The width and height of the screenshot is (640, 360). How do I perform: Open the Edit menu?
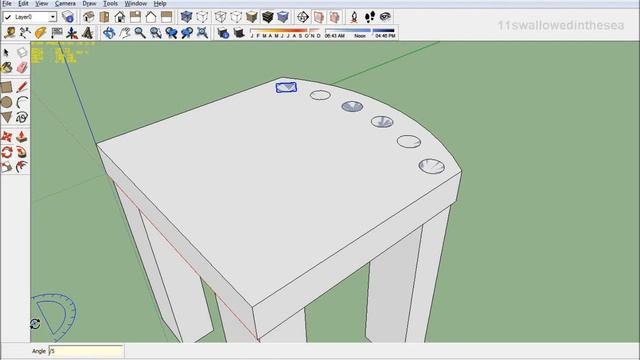pos(23,3)
